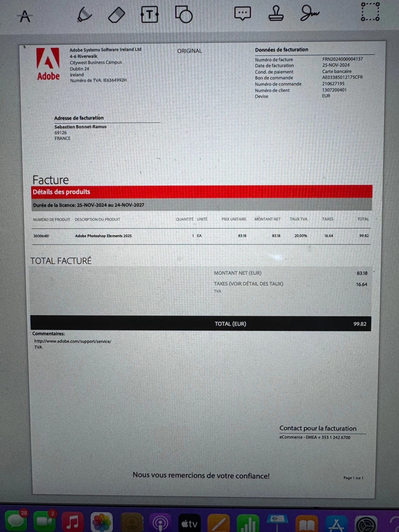The height and width of the screenshot is (532, 399).
Task: Click the 'Facture' title
Action: 51,180
